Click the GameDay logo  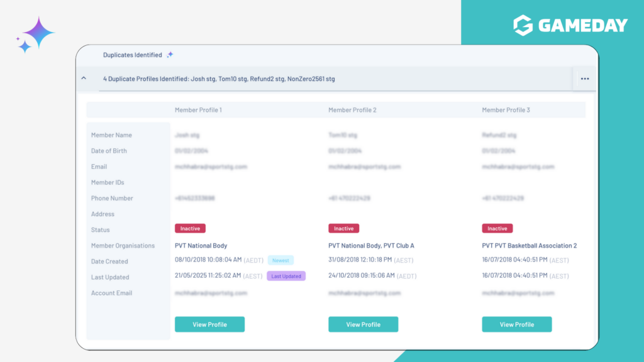[x=570, y=25]
